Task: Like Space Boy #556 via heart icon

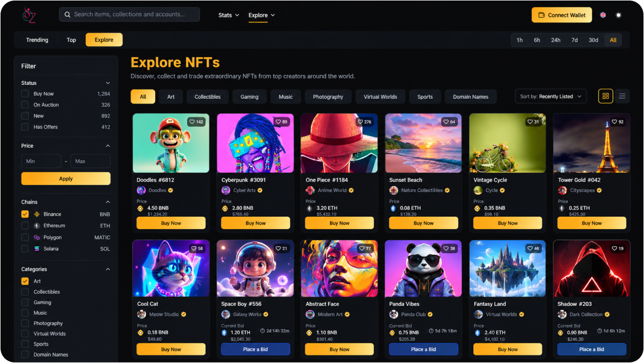Action: 278,248
